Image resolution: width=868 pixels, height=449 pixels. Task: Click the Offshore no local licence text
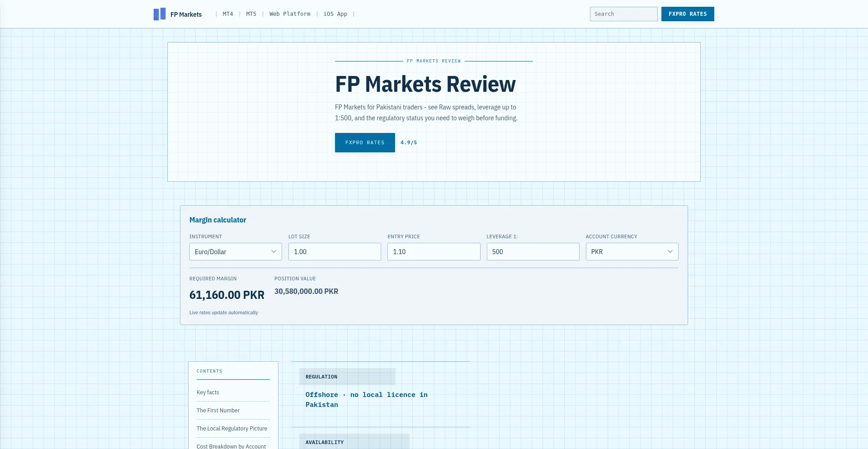(x=367, y=400)
